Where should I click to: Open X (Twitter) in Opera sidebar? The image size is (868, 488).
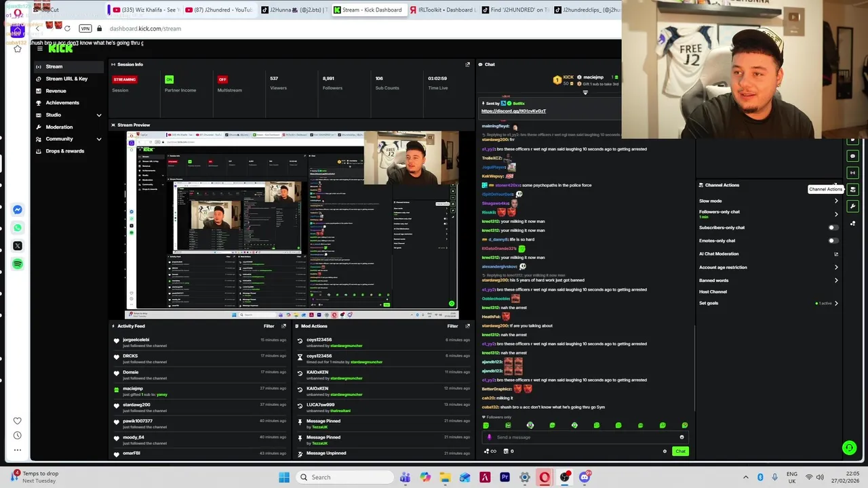click(x=18, y=246)
